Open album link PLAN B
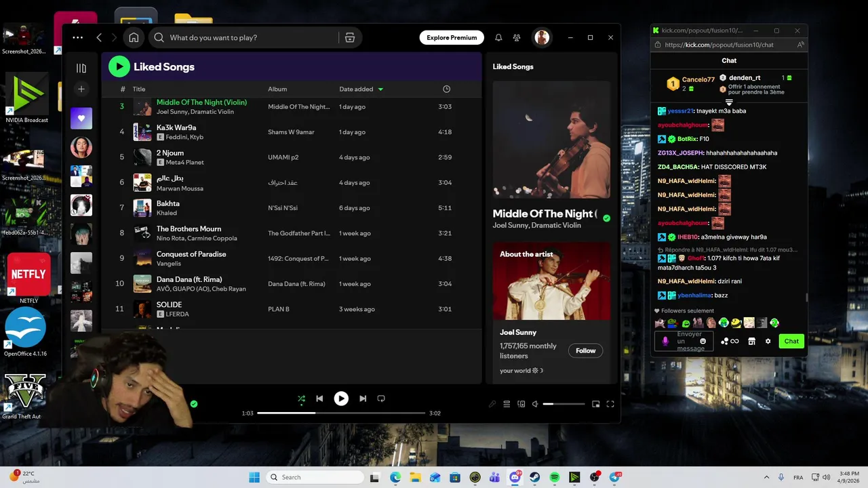 point(279,309)
